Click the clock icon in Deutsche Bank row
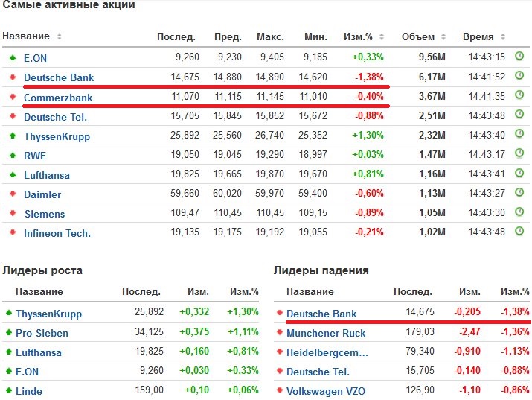Image resolution: width=532 pixels, height=400 pixels. coord(519,77)
